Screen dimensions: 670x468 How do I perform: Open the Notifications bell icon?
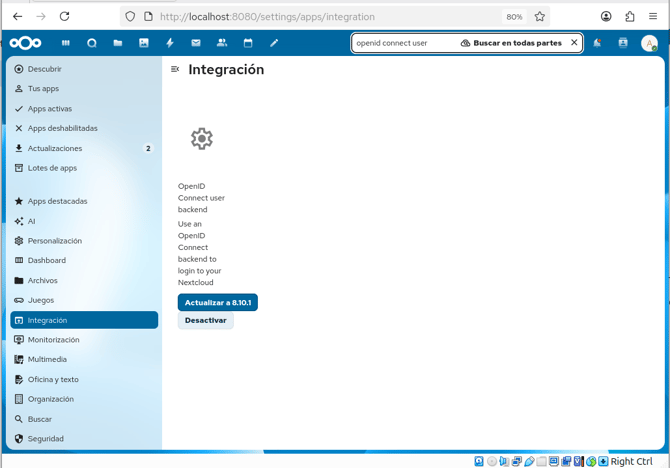point(597,43)
